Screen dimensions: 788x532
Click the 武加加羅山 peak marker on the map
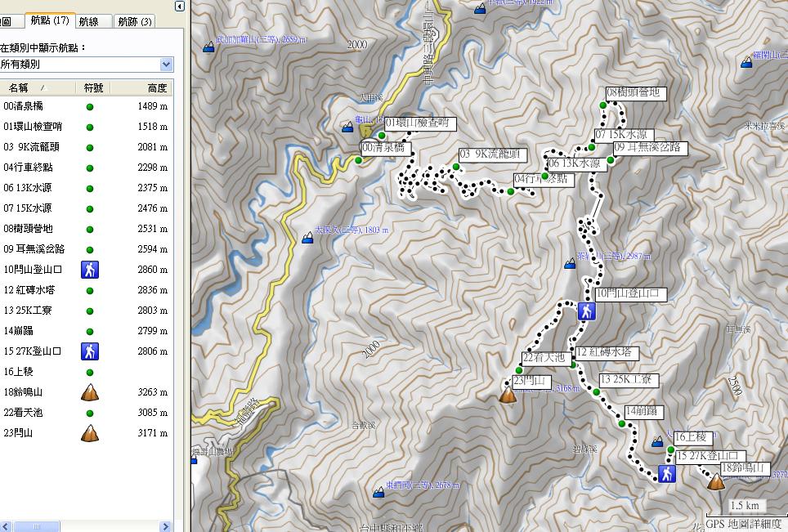click(208, 47)
